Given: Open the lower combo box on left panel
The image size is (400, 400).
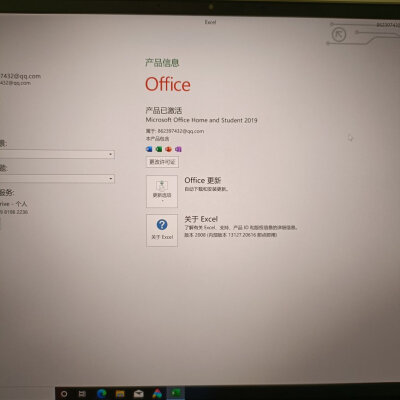Looking at the screenshot, I should point(57,179).
